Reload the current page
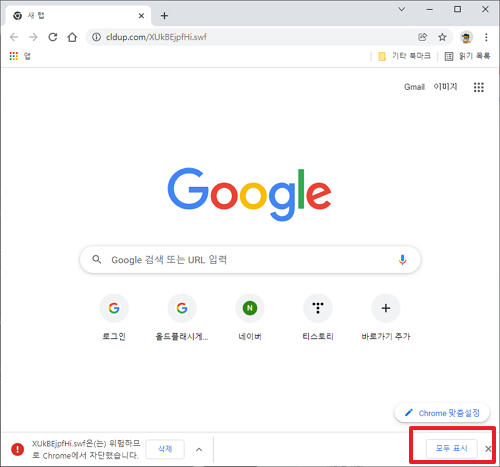 pos(53,37)
